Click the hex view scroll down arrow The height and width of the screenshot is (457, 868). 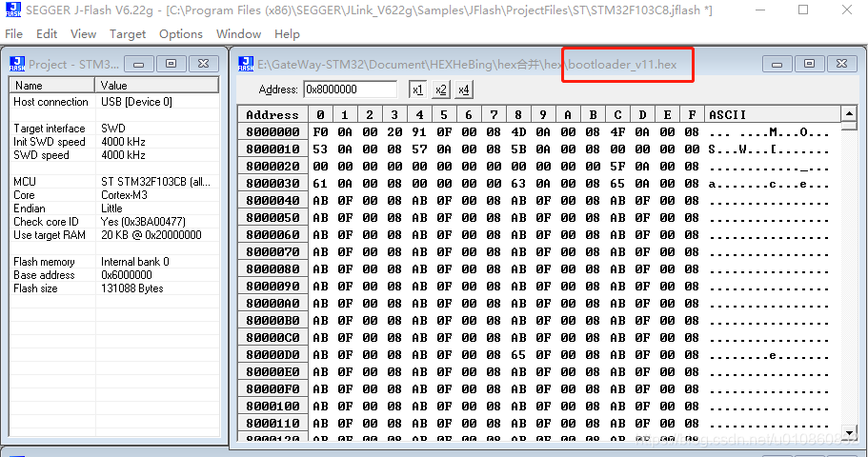tap(849, 432)
